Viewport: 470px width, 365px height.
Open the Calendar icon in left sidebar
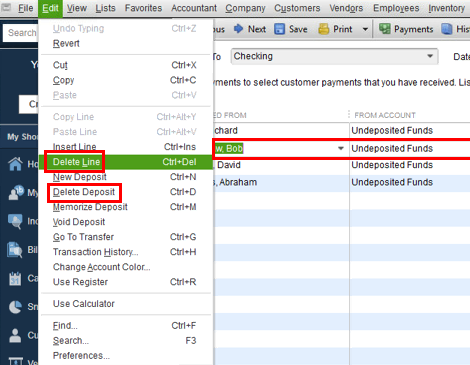[x=15, y=278]
